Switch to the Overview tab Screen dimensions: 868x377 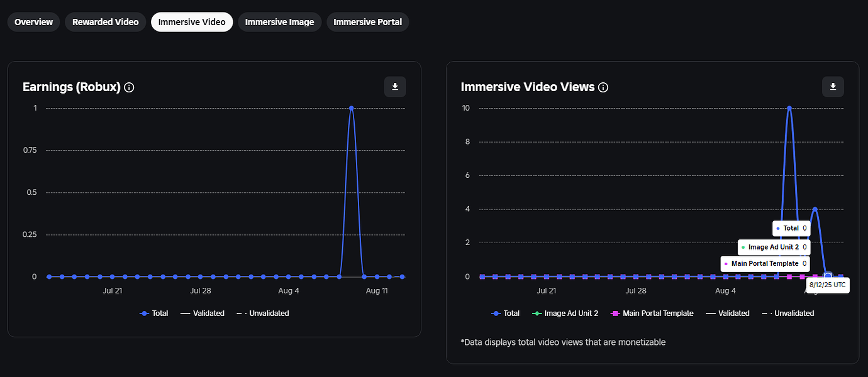click(x=33, y=21)
